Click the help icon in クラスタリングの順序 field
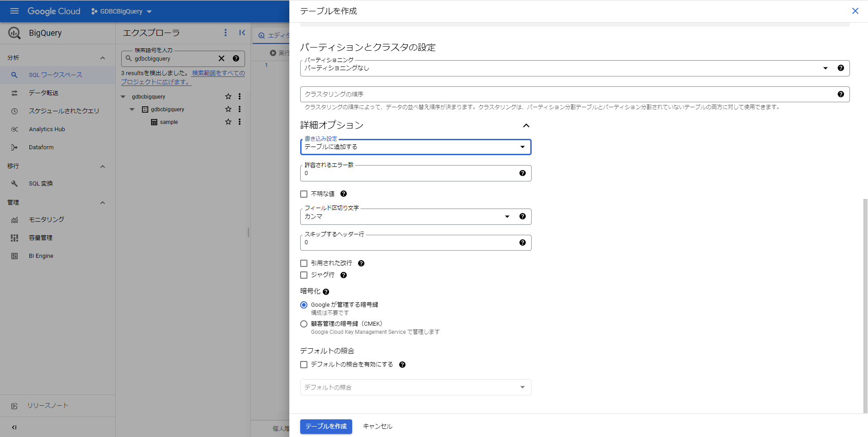 coord(840,94)
